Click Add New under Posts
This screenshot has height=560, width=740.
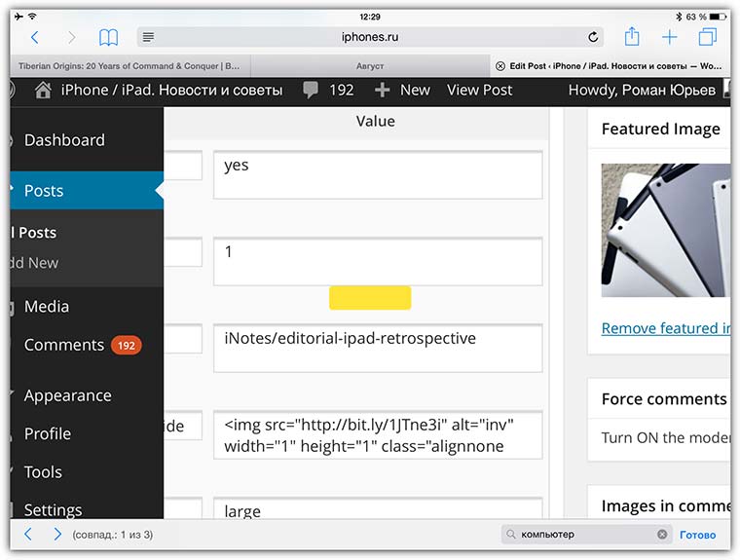click(x=35, y=263)
